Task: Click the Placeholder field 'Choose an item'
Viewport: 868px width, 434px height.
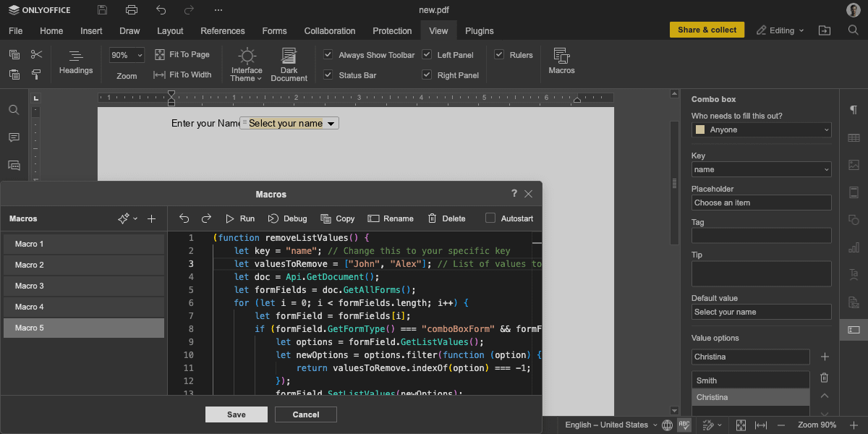Action: click(x=761, y=203)
